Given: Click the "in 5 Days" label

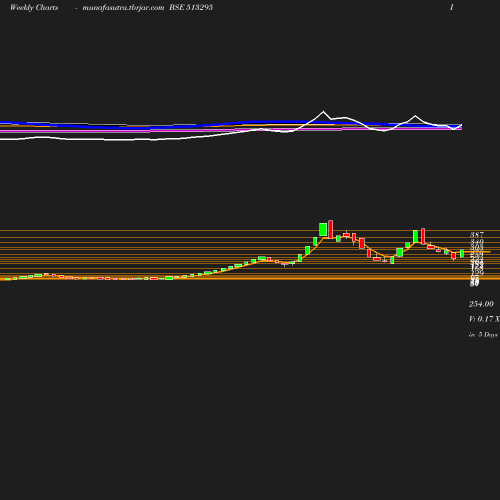Looking at the screenshot, I should point(483,335).
